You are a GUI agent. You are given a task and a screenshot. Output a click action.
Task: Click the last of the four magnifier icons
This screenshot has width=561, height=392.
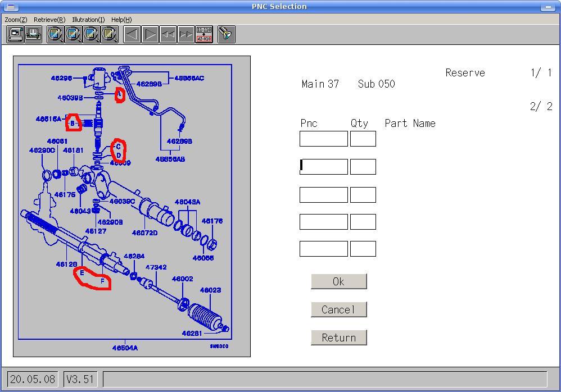pos(110,35)
